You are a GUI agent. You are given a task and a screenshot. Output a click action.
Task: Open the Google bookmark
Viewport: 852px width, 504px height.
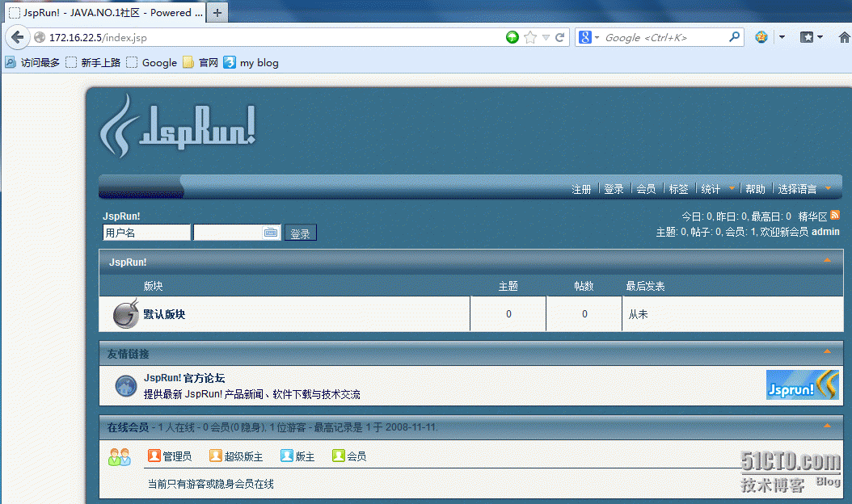[x=152, y=62]
